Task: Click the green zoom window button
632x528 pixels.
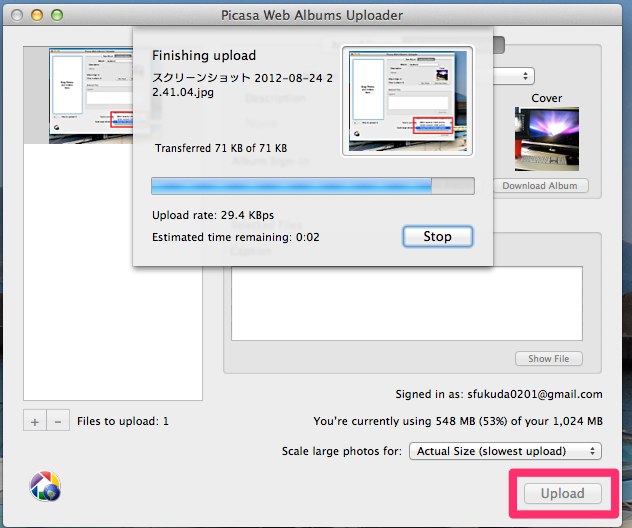Action: click(x=57, y=15)
